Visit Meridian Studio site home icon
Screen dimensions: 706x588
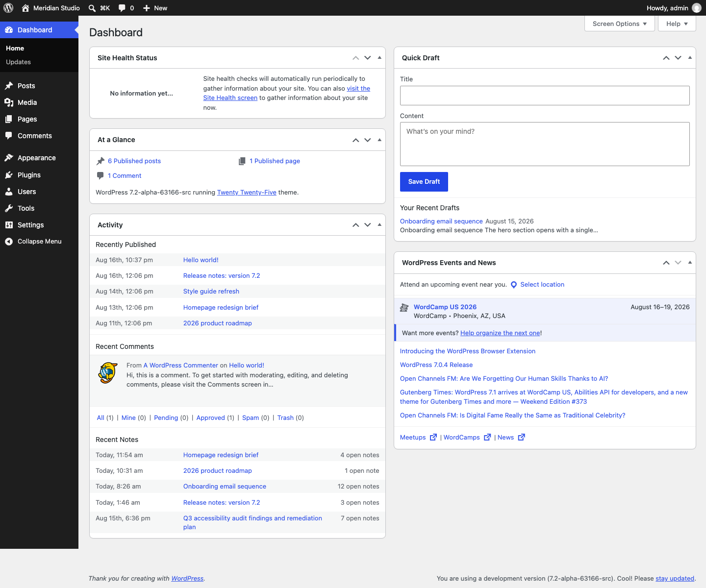pos(25,8)
